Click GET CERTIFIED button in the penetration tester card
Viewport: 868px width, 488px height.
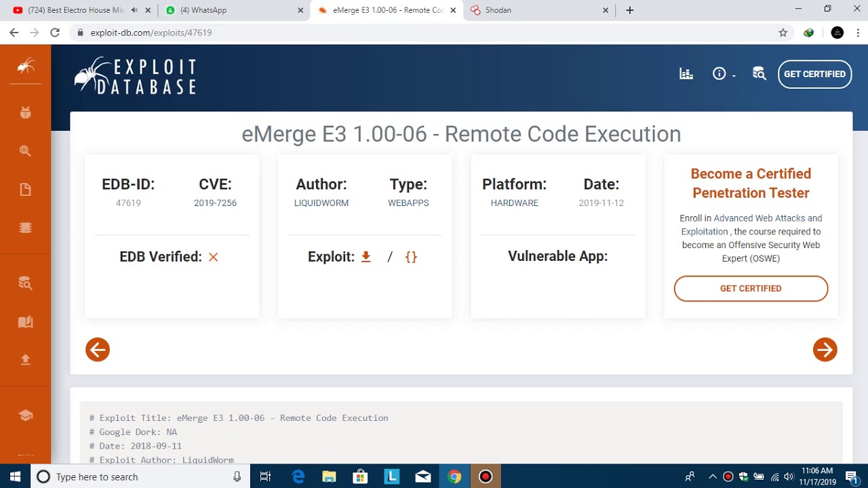pos(751,288)
